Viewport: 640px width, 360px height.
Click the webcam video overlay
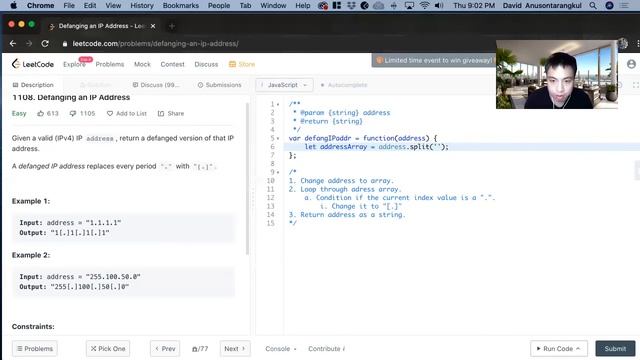[557, 74]
